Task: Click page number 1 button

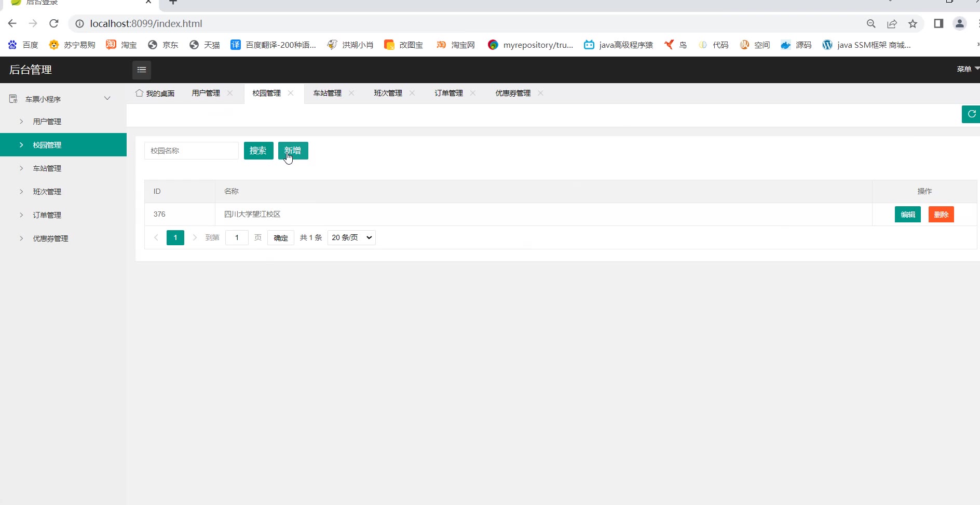Action: click(x=175, y=237)
